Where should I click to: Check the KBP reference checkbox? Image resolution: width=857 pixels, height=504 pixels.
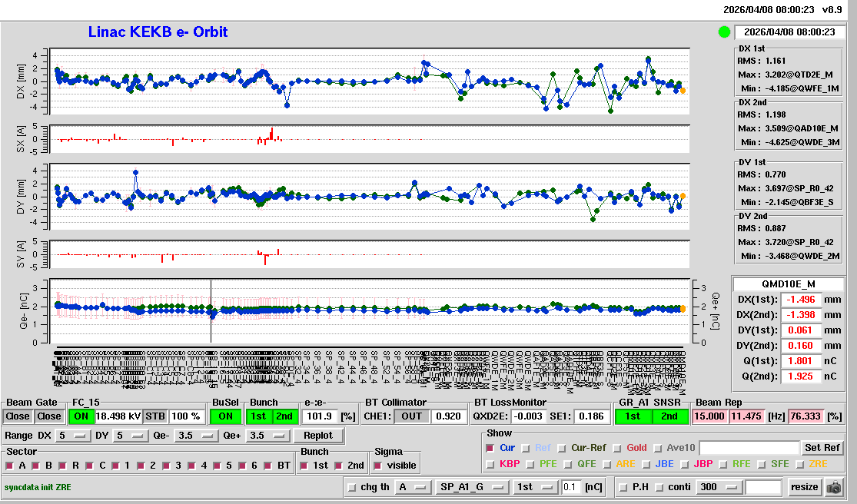(491, 464)
